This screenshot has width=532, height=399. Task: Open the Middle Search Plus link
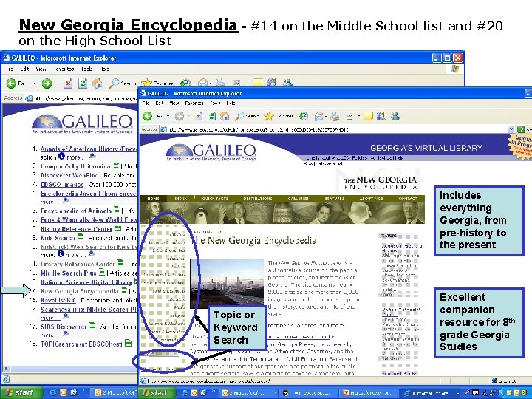(x=68, y=273)
